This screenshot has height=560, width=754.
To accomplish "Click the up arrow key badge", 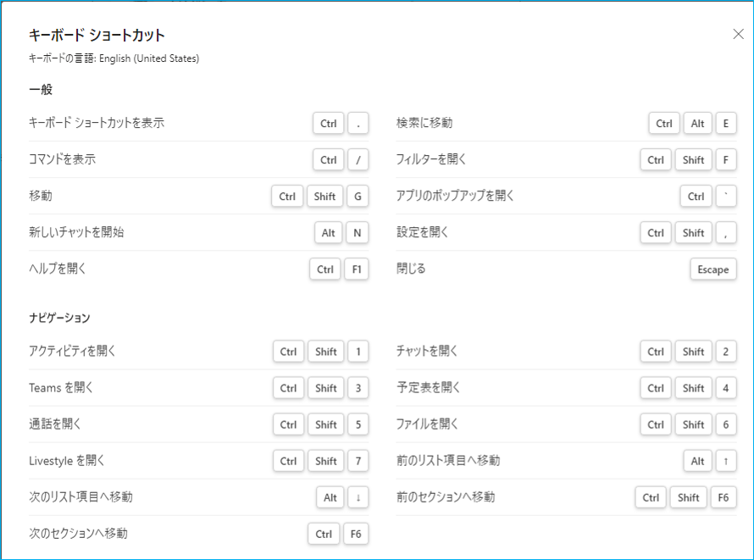I will click(x=725, y=461).
